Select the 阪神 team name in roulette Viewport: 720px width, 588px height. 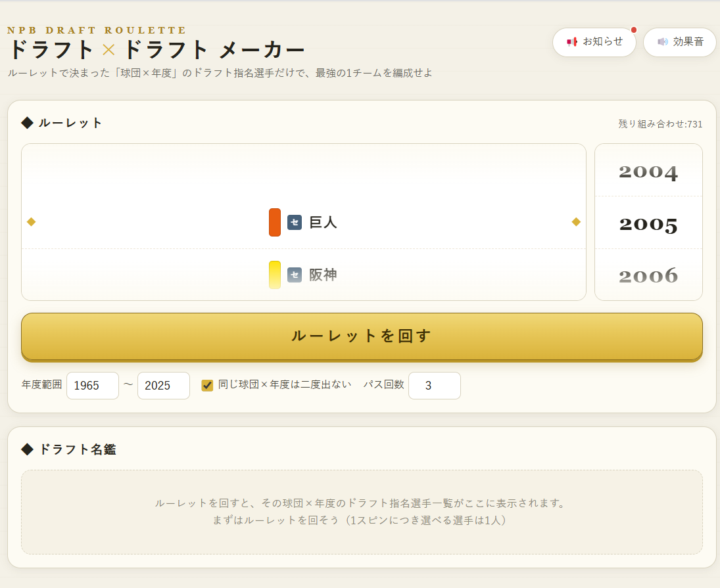coord(323,275)
